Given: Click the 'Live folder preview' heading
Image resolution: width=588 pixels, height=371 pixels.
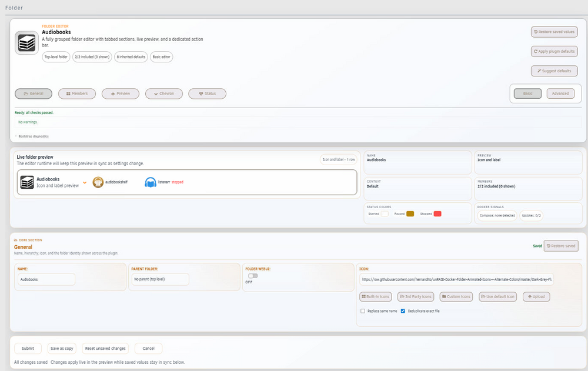Looking at the screenshot, I should click(x=35, y=157).
